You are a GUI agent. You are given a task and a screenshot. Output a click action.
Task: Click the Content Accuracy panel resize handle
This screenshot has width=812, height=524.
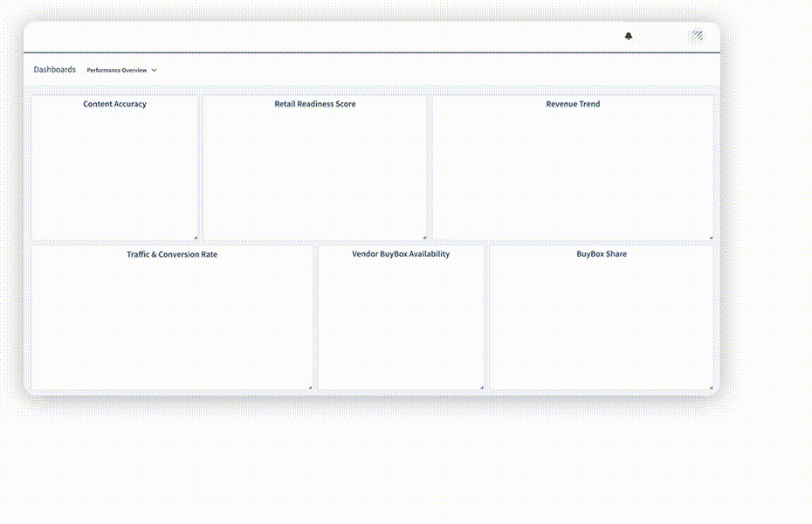[x=195, y=237]
